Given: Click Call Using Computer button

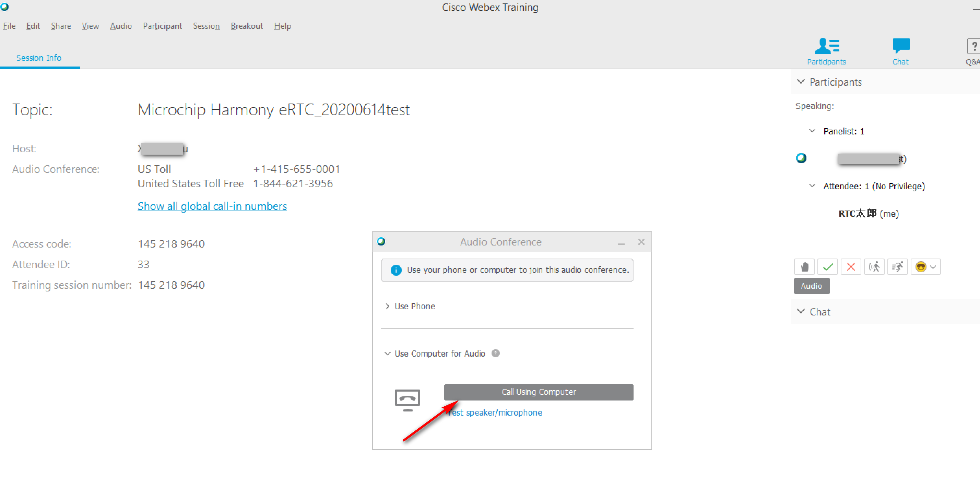Looking at the screenshot, I should (x=538, y=392).
